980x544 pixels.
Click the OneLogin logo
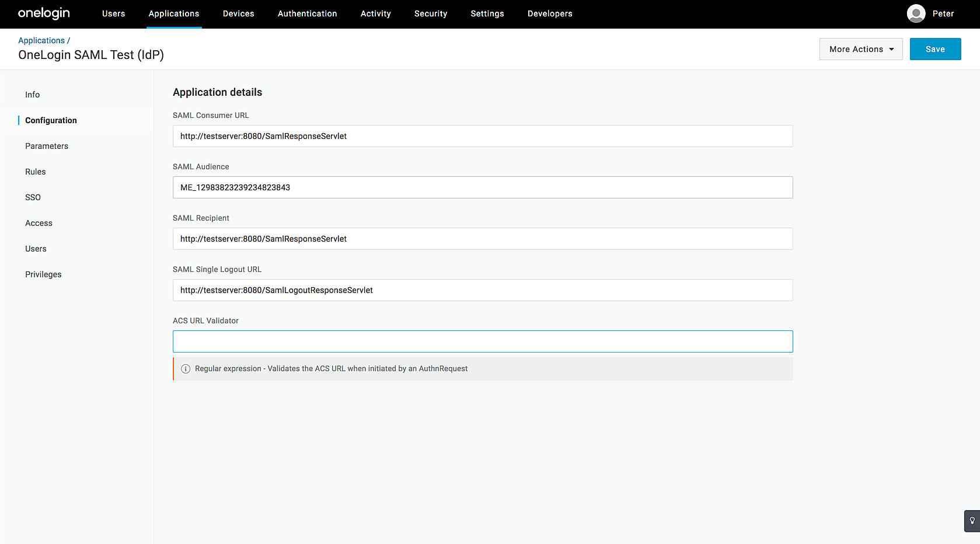[x=44, y=13]
